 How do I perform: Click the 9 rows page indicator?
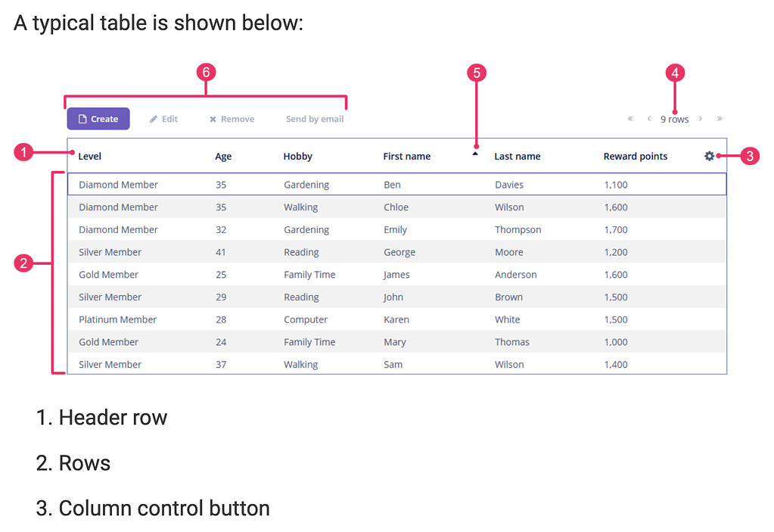coord(674,119)
